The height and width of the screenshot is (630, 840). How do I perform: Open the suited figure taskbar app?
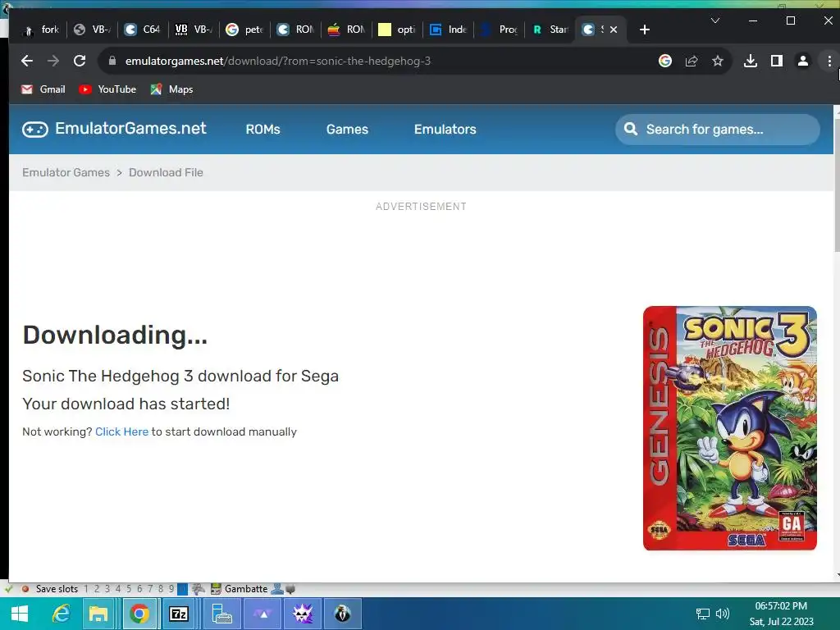[x=343, y=614]
